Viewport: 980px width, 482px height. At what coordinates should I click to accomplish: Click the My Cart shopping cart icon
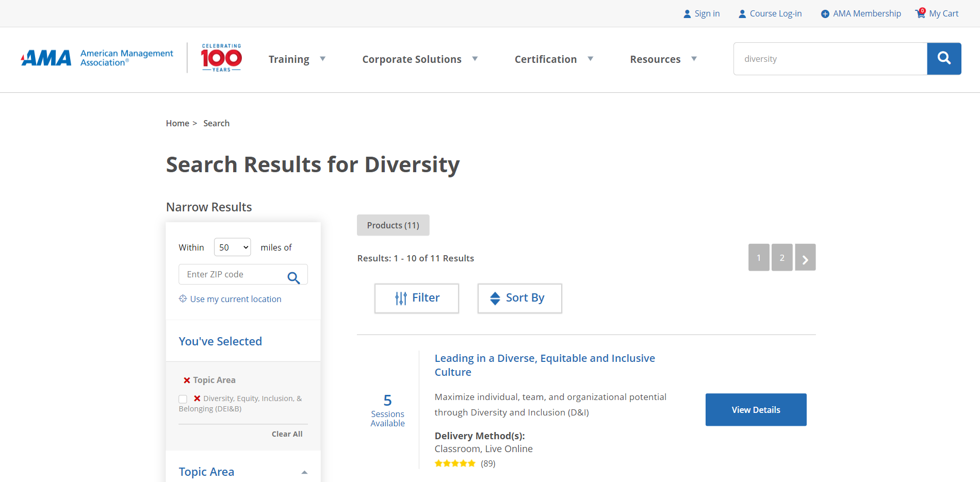point(920,13)
